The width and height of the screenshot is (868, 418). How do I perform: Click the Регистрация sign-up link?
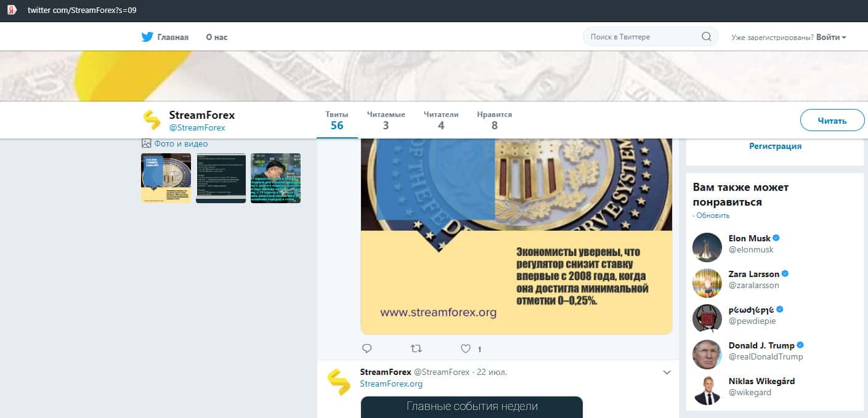click(x=776, y=146)
